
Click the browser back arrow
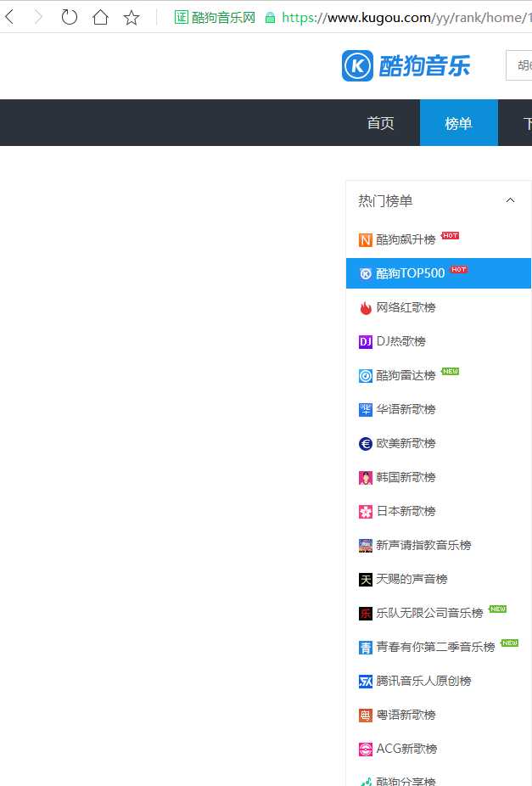tap(9, 18)
